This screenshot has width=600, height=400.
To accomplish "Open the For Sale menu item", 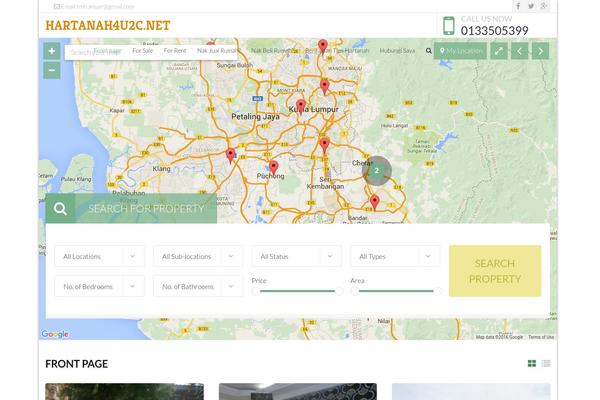I will click(143, 51).
